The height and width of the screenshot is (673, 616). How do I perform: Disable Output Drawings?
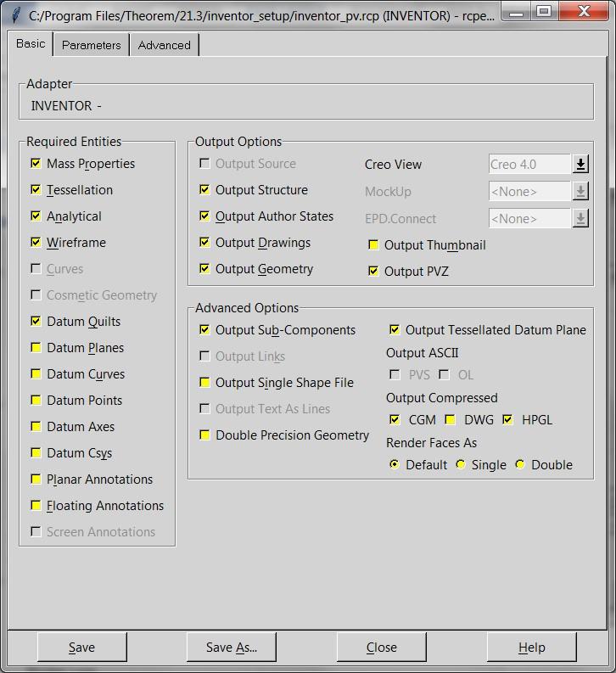pos(204,242)
